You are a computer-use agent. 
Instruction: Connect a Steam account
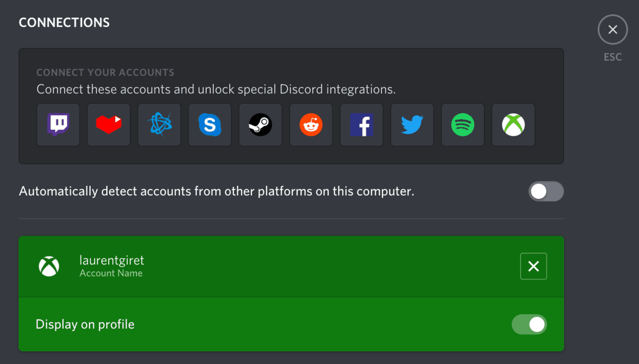(x=261, y=125)
